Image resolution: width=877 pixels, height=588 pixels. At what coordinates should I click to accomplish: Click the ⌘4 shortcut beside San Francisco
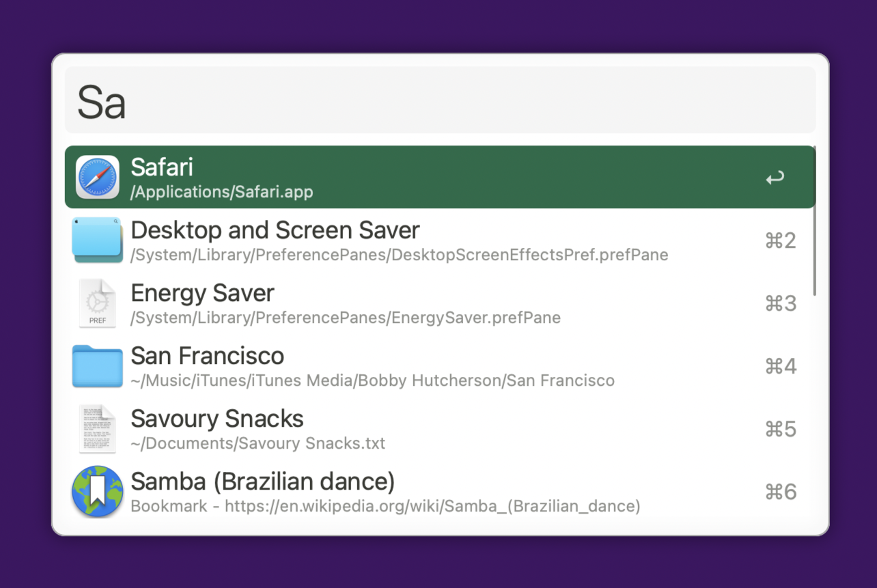[781, 365]
